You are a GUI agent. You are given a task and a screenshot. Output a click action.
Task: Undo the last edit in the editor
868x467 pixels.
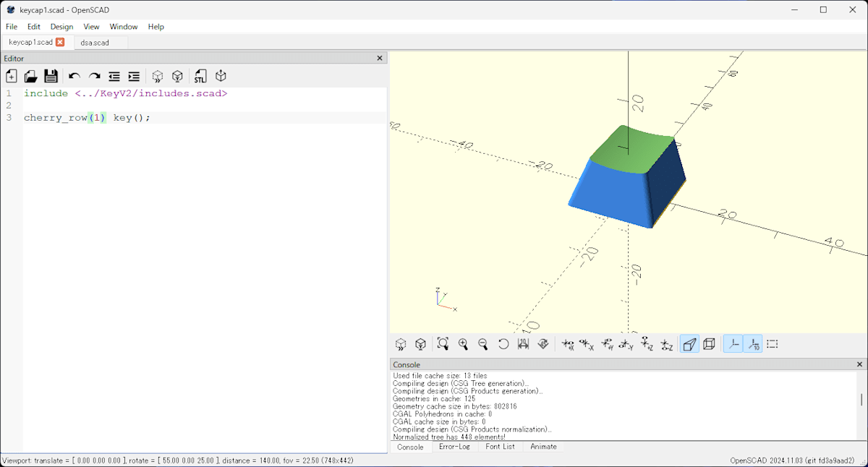pyautogui.click(x=74, y=76)
